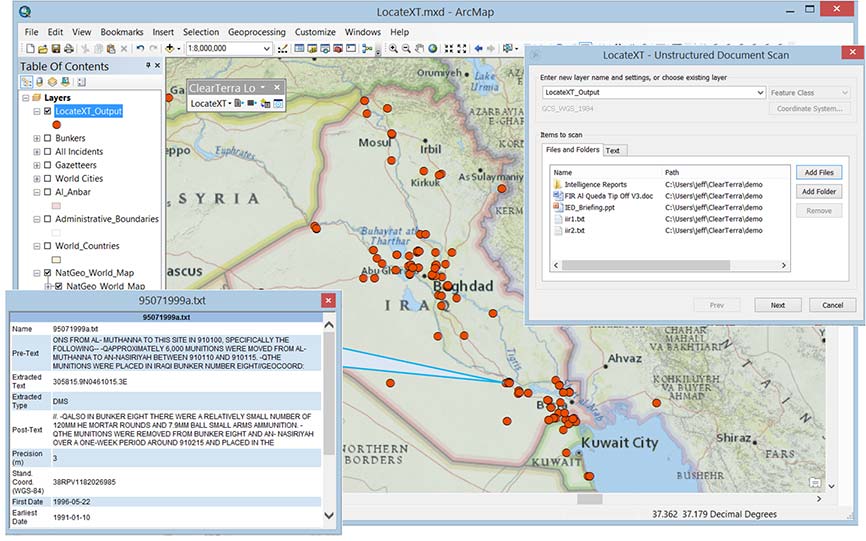Click the Save map document icon
Image resolution: width=866 pixels, height=541 pixels.
[x=57, y=49]
